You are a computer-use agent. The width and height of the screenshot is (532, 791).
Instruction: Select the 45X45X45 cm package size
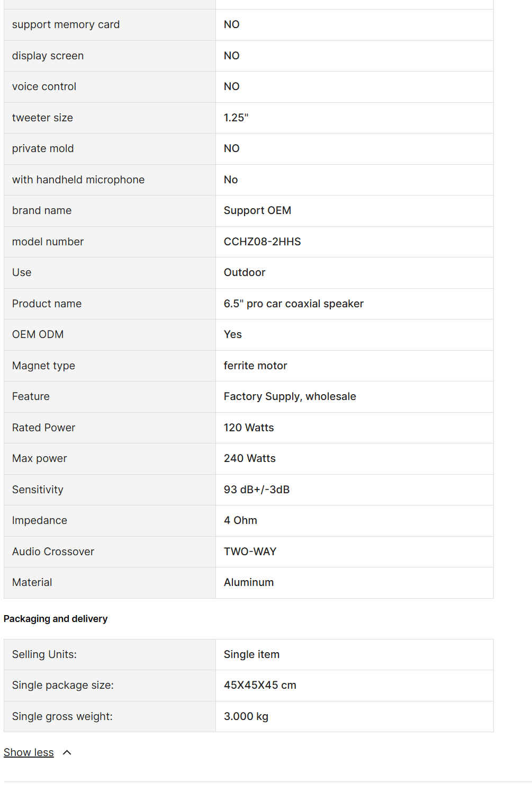click(x=260, y=685)
